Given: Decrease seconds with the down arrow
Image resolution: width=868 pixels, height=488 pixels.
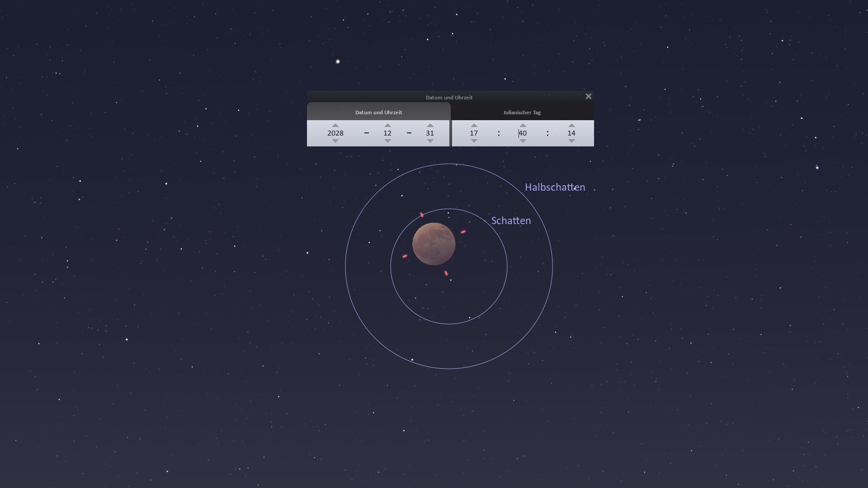Looking at the screenshot, I should coord(571,141).
